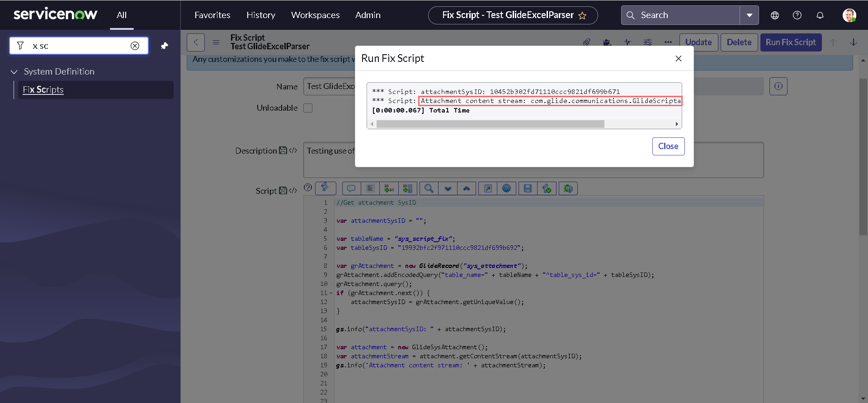This screenshot has height=403, width=868.
Task: Open the globe scope picker icon
Action: (775, 15)
